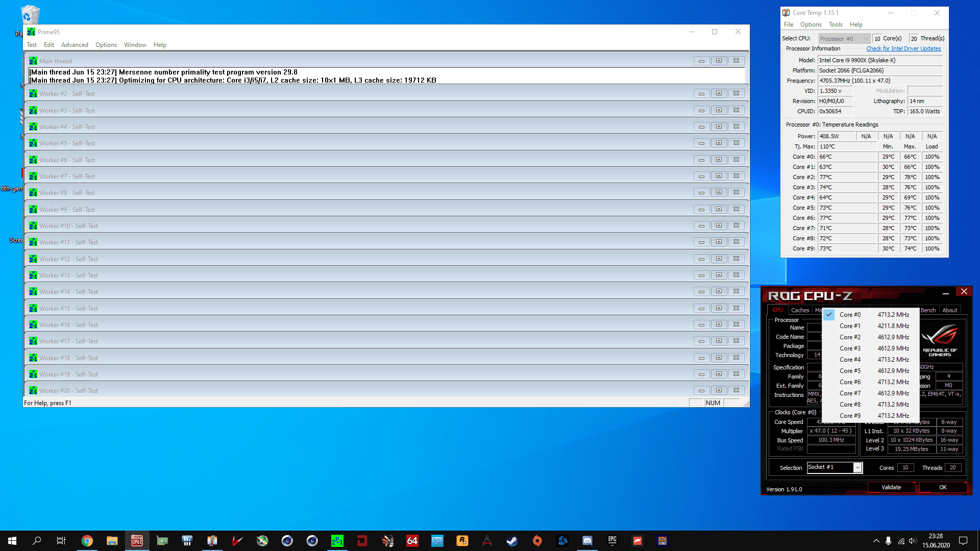Open Origin from the taskbar
980x551 pixels.
coord(537,541)
